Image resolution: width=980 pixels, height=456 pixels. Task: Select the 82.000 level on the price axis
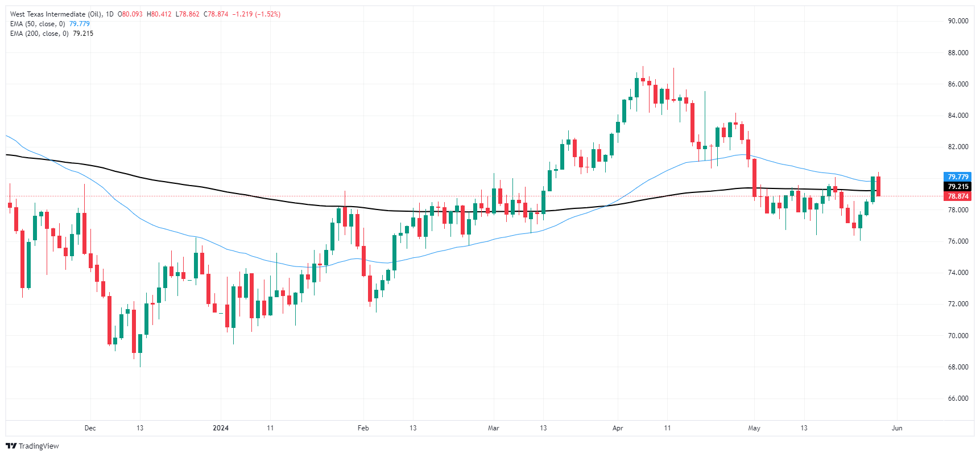(x=958, y=147)
